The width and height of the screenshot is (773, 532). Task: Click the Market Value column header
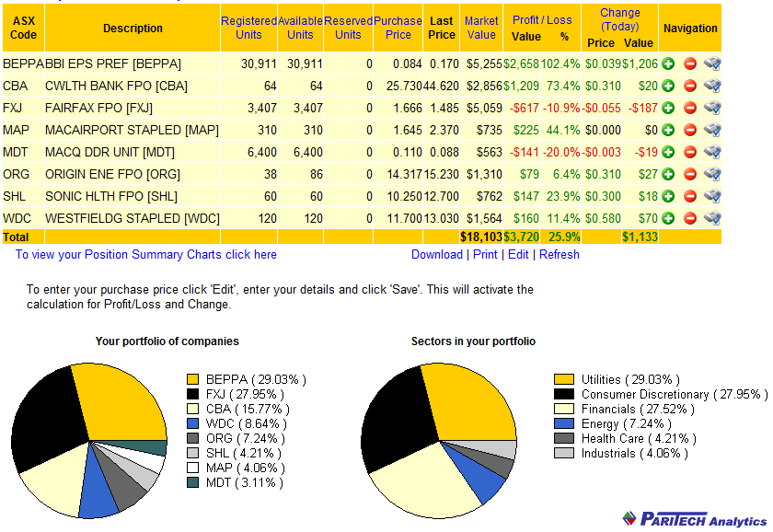click(481, 28)
